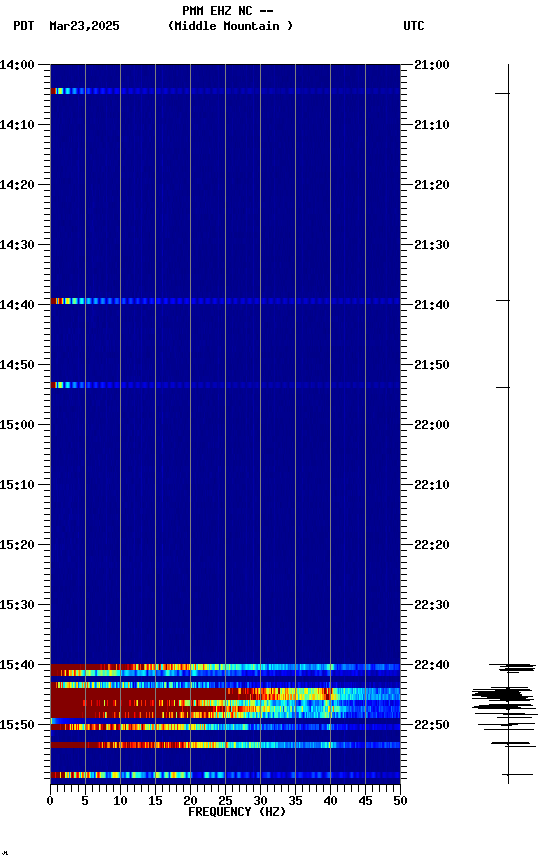Screen dimensions: 552x864
Task: Click the 'PDT' timezone label
Action: pos(24,26)
